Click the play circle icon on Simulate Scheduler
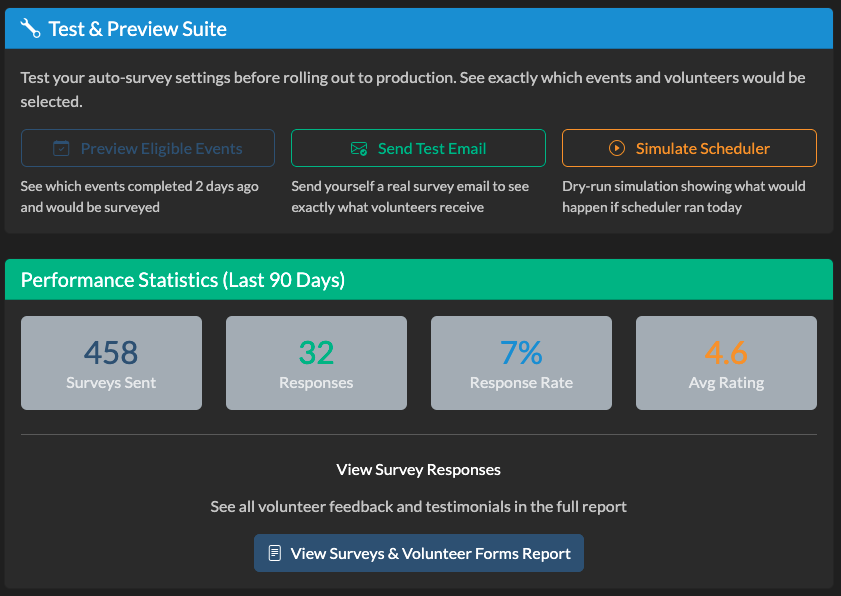The height and width of the screenshot is (596, 841). click(617, 148)
